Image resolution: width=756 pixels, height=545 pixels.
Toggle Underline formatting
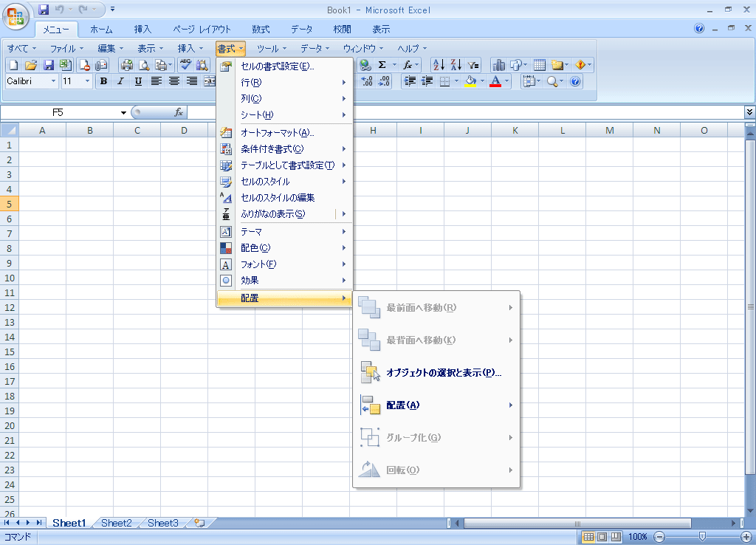138,81
